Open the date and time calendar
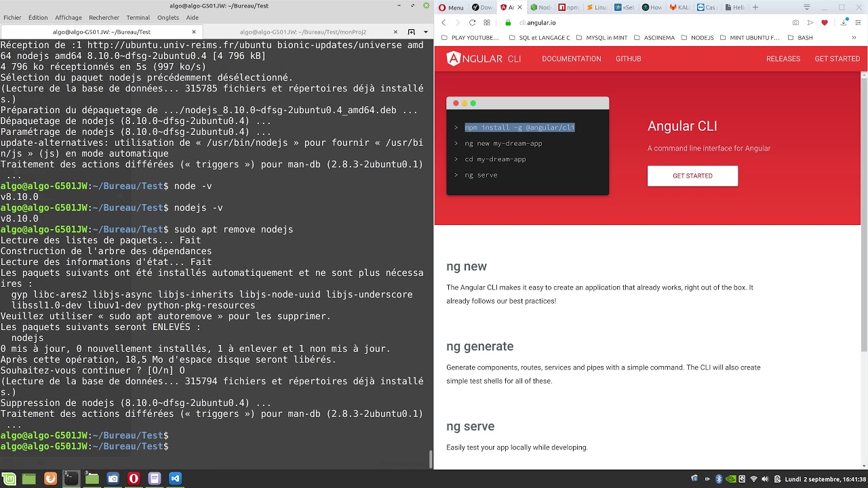The height and width of the screenshot is (488, 868). tap(825, 479)
